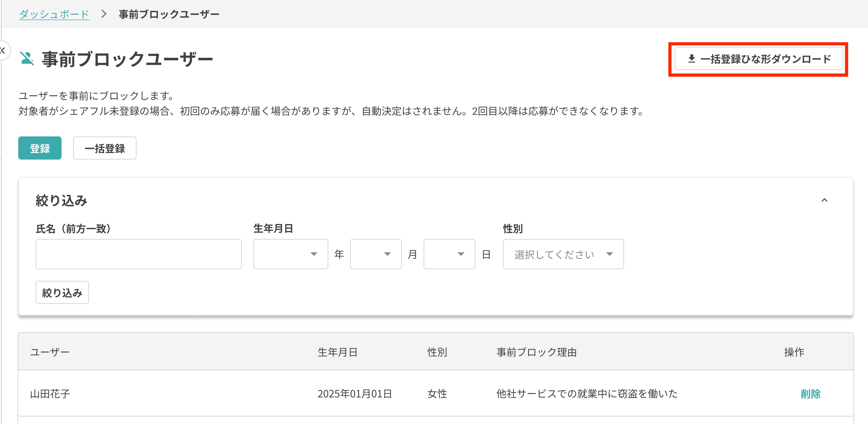Collapse the 絞り込み filter panel
Screen dimensions: 868x424
pos(824,200)
